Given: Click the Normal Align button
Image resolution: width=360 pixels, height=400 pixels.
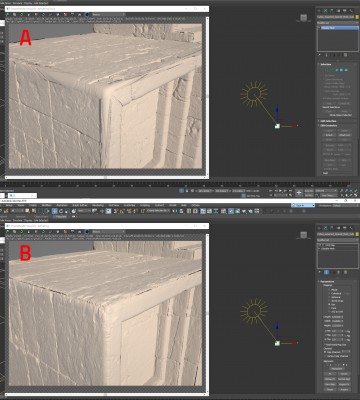Looking at the screenshot, I should 344,379.
